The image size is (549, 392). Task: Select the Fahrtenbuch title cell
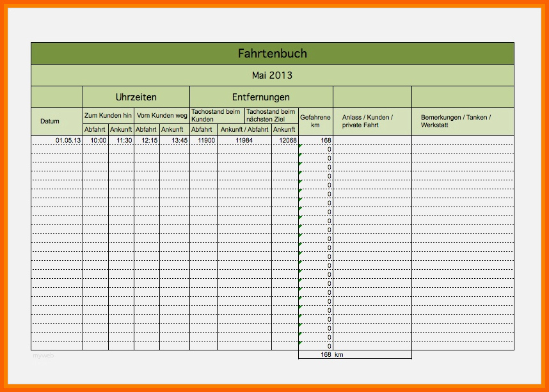click(273, 54)
